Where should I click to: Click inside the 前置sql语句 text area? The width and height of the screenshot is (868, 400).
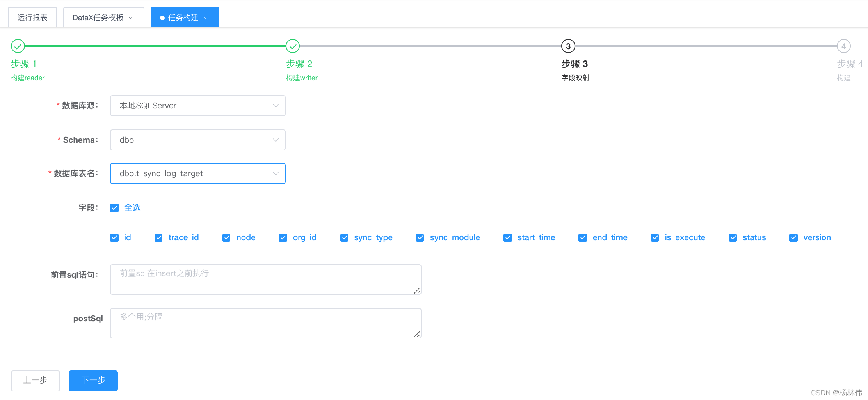[265, 279]
